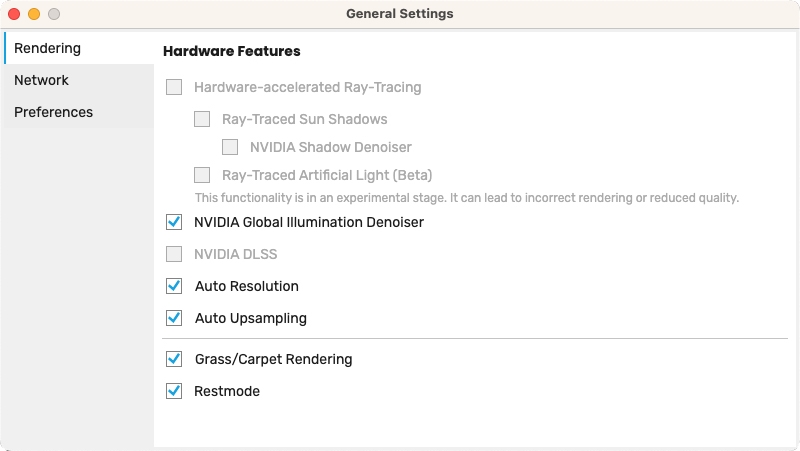
Task: Uncheck the Grass/Carpet Rendering checkbox
Action: tap(175, 359)
